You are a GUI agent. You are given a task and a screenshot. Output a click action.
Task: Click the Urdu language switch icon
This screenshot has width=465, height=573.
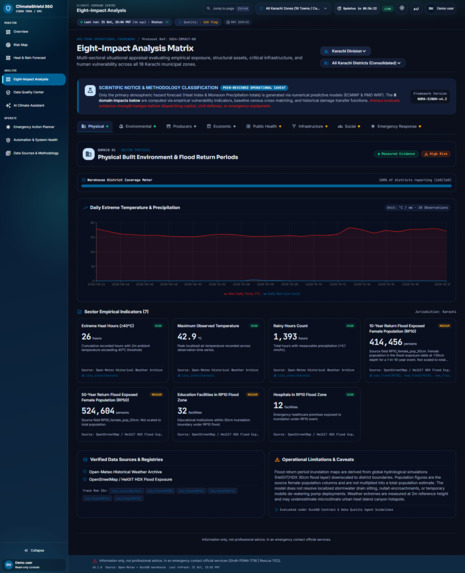coord(416,8)
